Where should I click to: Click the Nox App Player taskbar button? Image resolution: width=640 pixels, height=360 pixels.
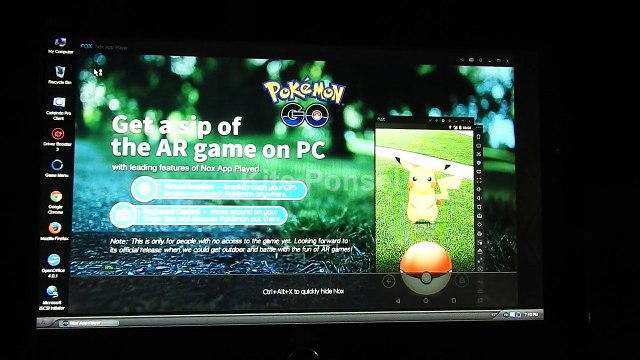point(89,323)
